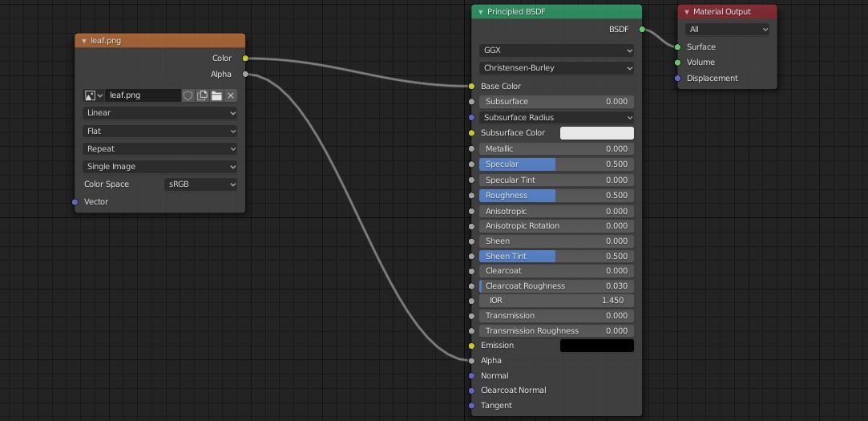
Task: Open the Subsurface Radius dropdown
Action: 556,117
